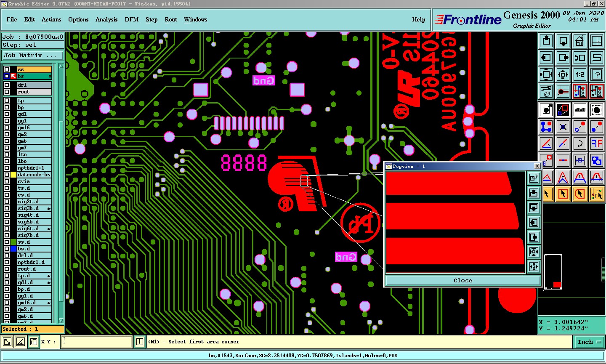The image size is (606, 364).
Task: Click the question mark help icon
Action: pyautogui.click(x=597, y=74)
